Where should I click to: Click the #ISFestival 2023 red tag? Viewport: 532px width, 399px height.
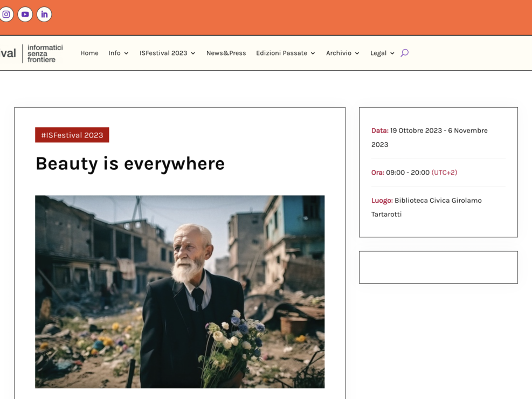point(72,135)
